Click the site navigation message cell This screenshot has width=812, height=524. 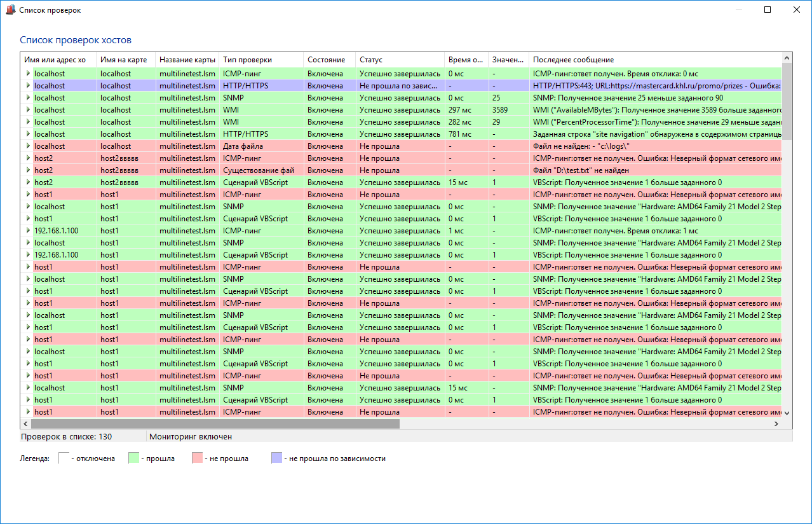(655, 134)
